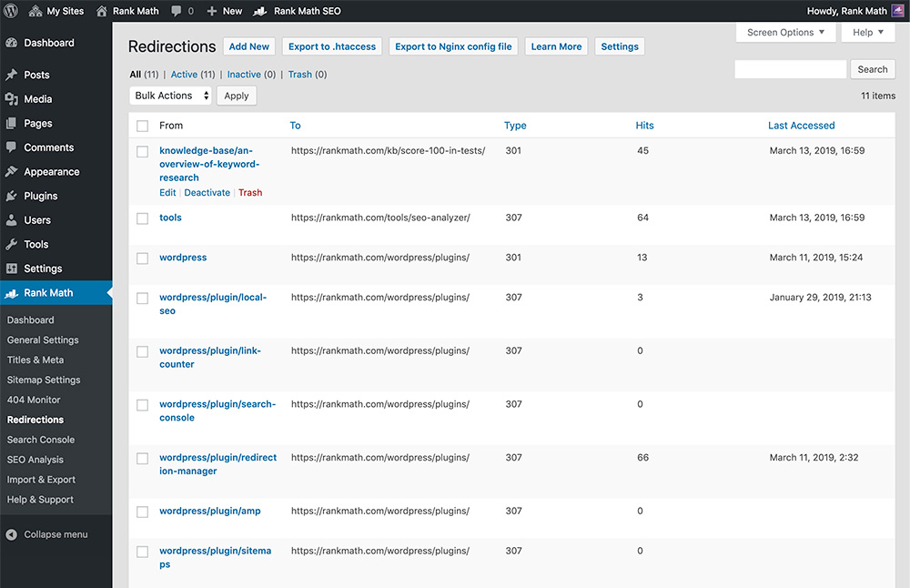
Task: Open Appearance via the paintbrush icon
Action: tap(12, 171)
